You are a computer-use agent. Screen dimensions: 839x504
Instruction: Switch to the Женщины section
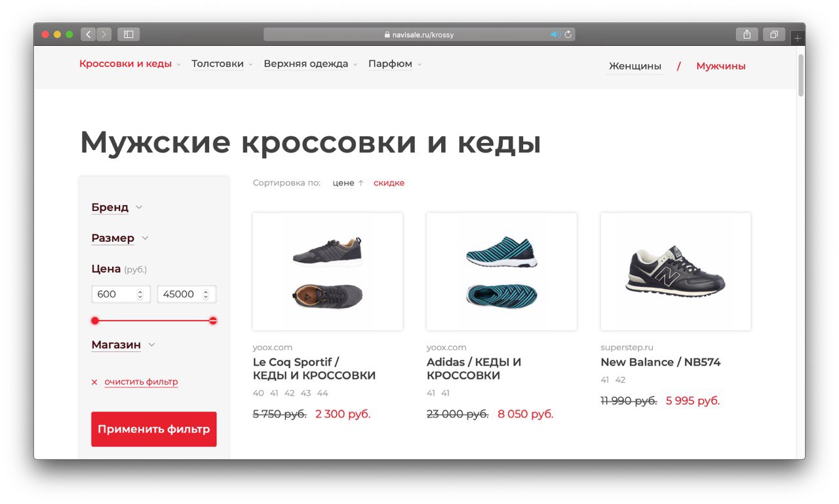point(634,66)
